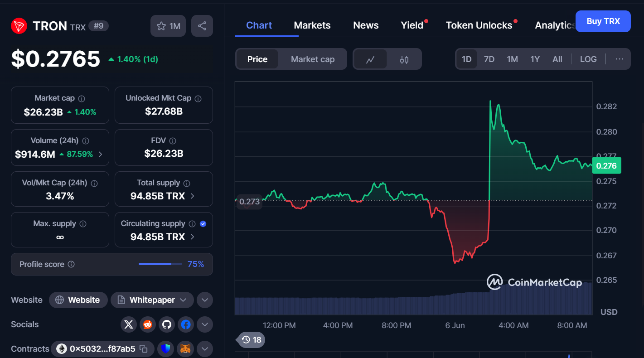Open the Website link button

(x=78, y=300)
